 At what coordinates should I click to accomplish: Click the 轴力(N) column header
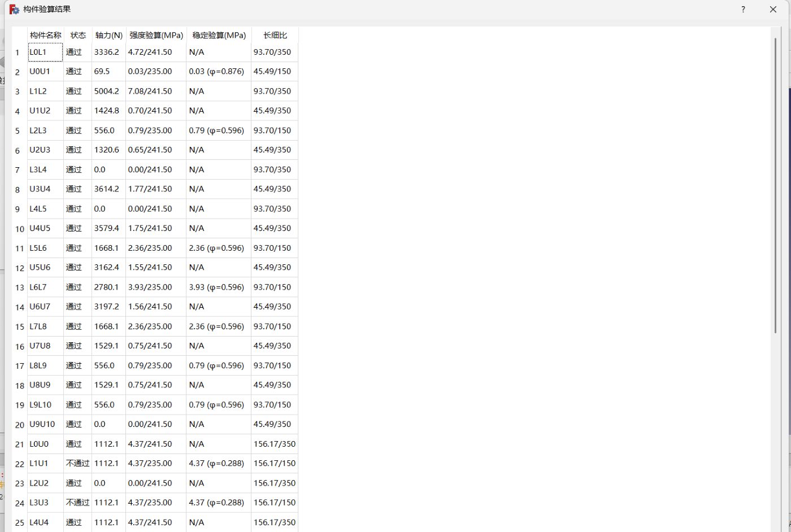pyautogui.click(x=109, y=35)
